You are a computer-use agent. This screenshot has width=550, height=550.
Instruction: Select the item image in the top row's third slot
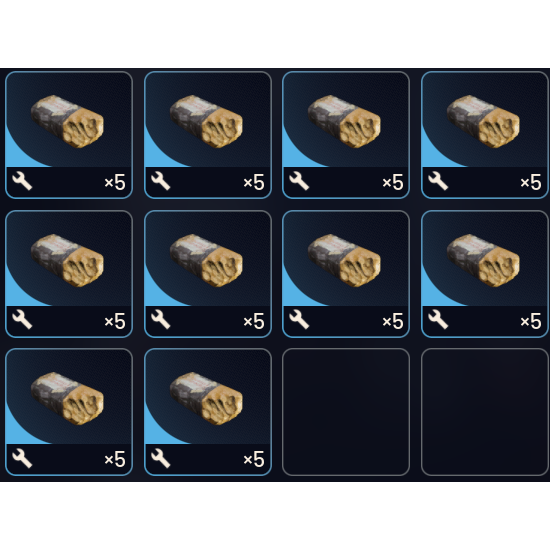pos(344,121)
